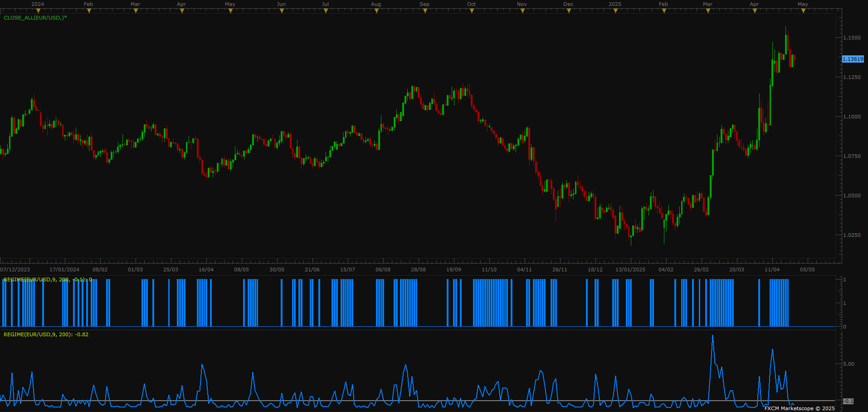Click the orange marker under Aug
Screen dimensions: 868x412
point(376,11)
